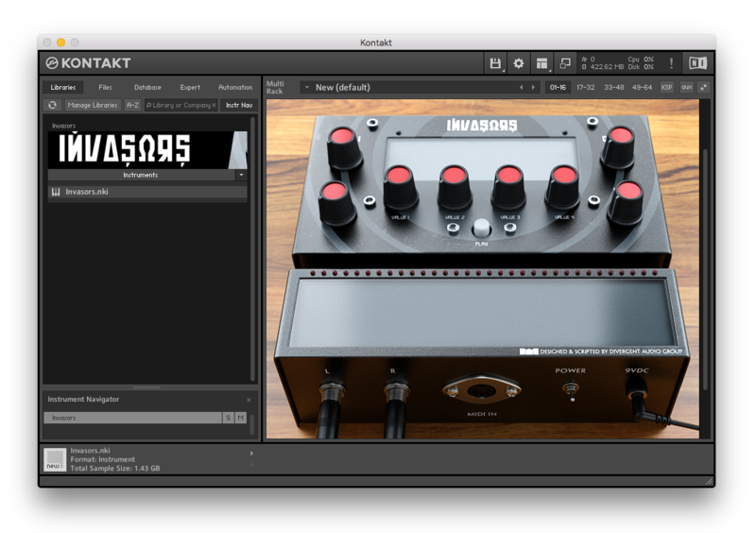The width and height of the screenshot is (756, 533).
Task: Open the Automation tab
Action: coord(235,87)
